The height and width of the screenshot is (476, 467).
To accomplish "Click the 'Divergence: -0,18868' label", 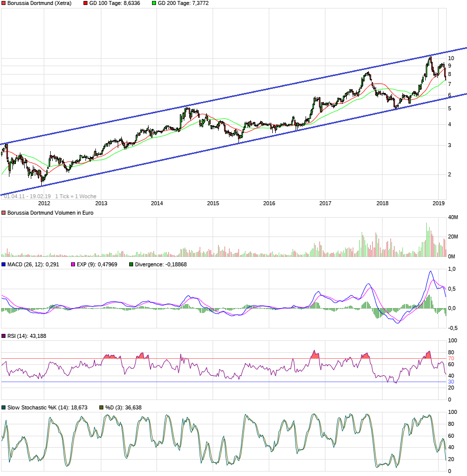I will tap(161, 264).
